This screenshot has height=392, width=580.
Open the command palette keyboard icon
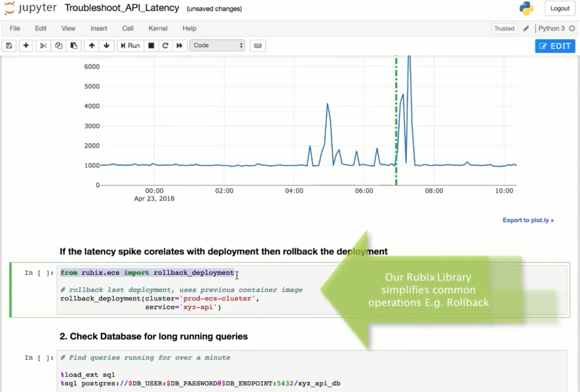(x=257, y=45)
